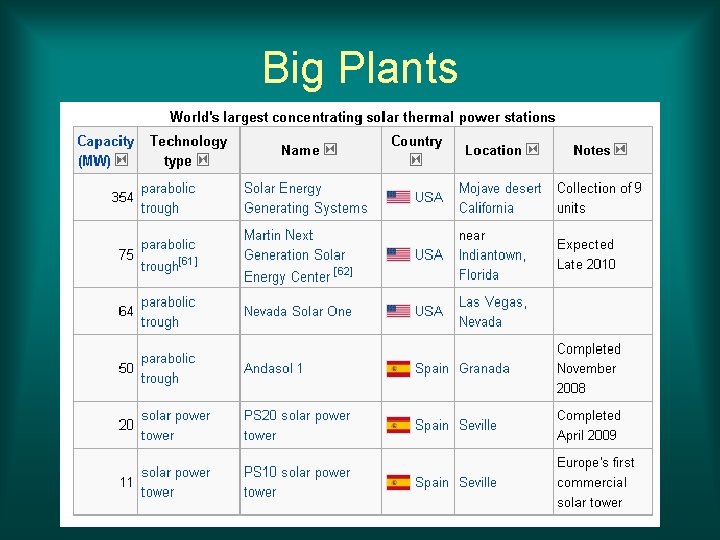Open the Granada location link
Screen dimensions: 720x540
click(484, 368)
